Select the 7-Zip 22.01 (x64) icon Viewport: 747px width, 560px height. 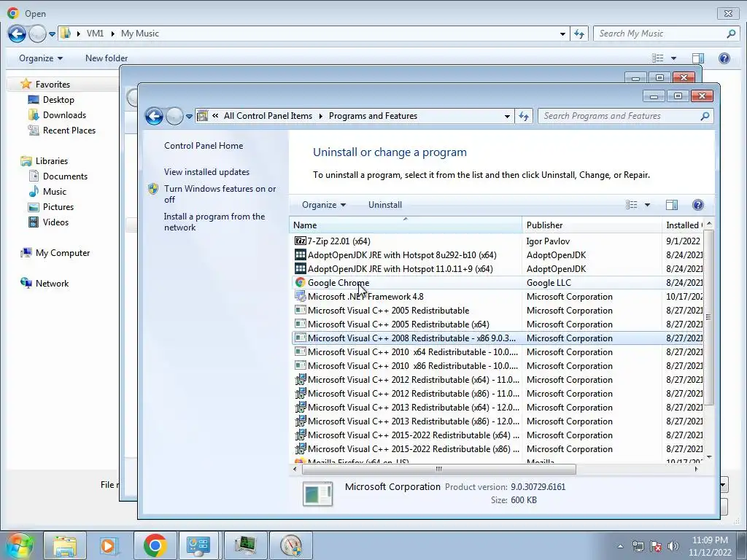(300, 241)
